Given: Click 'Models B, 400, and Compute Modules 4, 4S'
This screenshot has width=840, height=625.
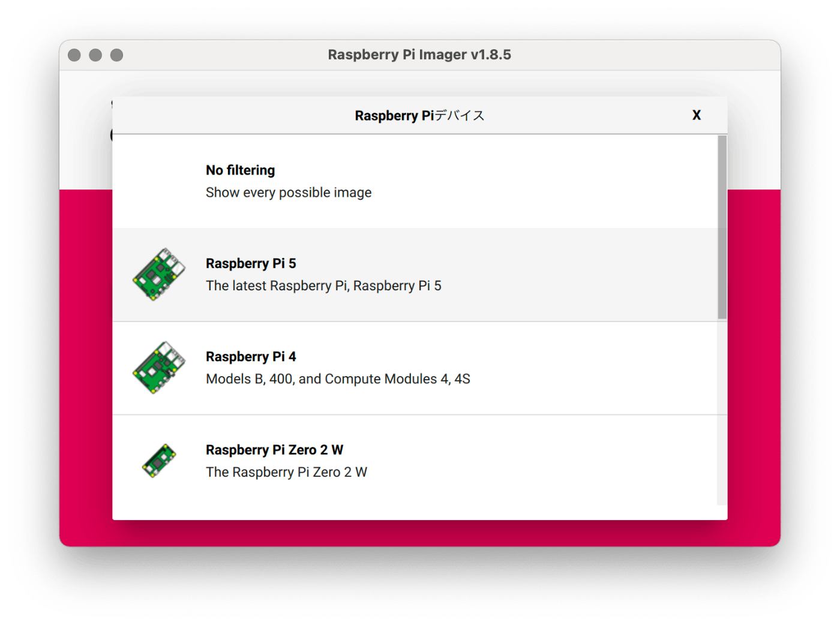Looking at the screenshot, I should [338, 379].
